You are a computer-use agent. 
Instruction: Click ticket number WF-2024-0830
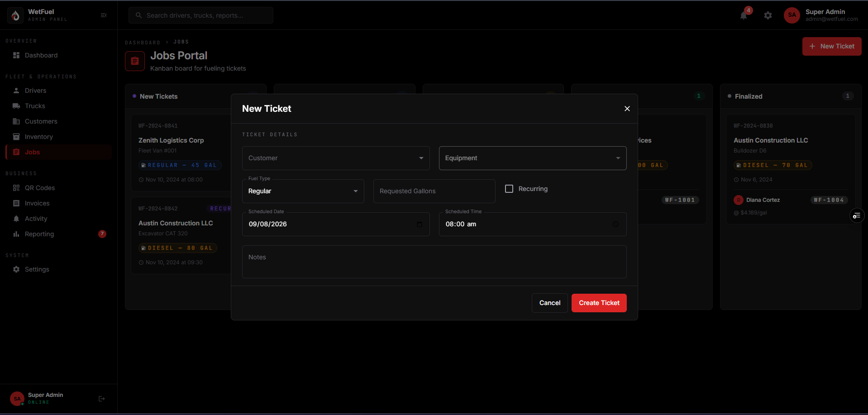coord(753,126)
